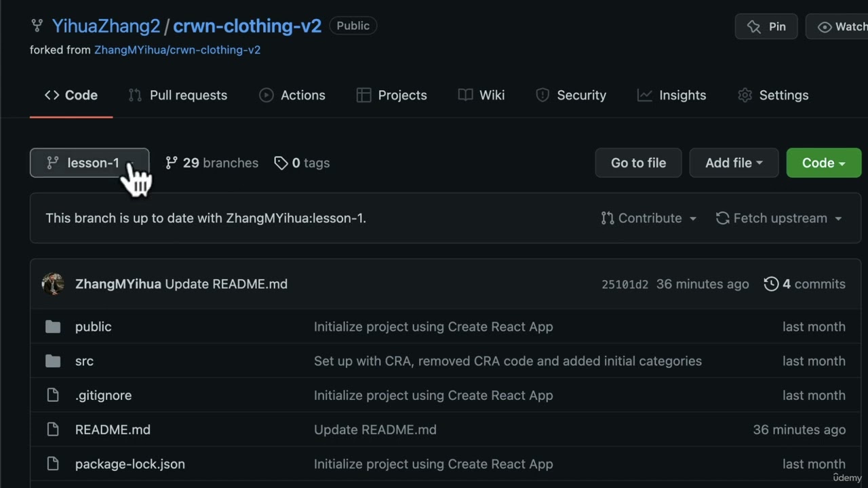Screen dimensions: 868x488
Task: Click the fork icon beside the repository name
Action: point(37,26)
